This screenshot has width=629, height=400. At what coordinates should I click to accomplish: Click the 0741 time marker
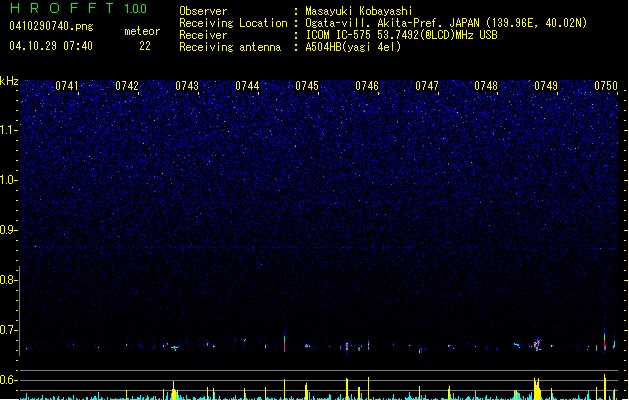[67, 86]
